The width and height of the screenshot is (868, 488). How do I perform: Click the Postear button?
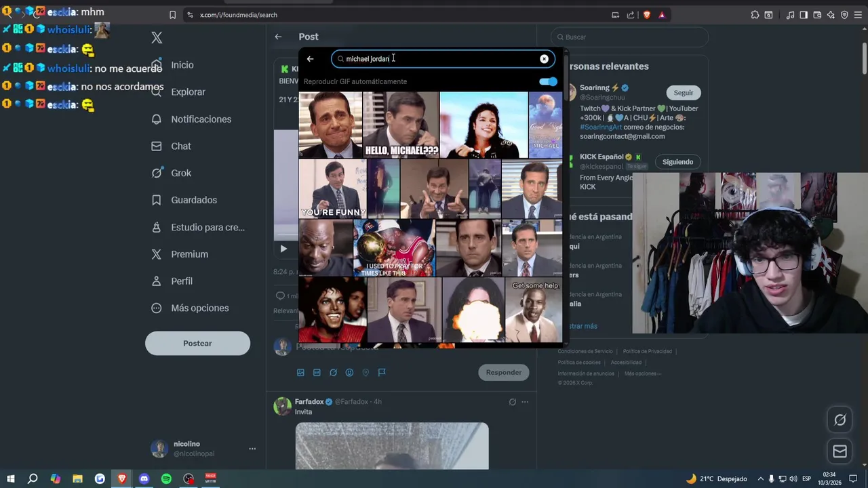point(197,344)
